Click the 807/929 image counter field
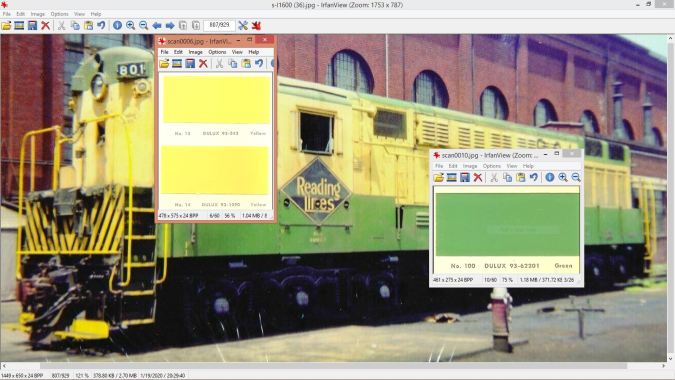This screenshot has width=675, height=380. pos(219,25)
